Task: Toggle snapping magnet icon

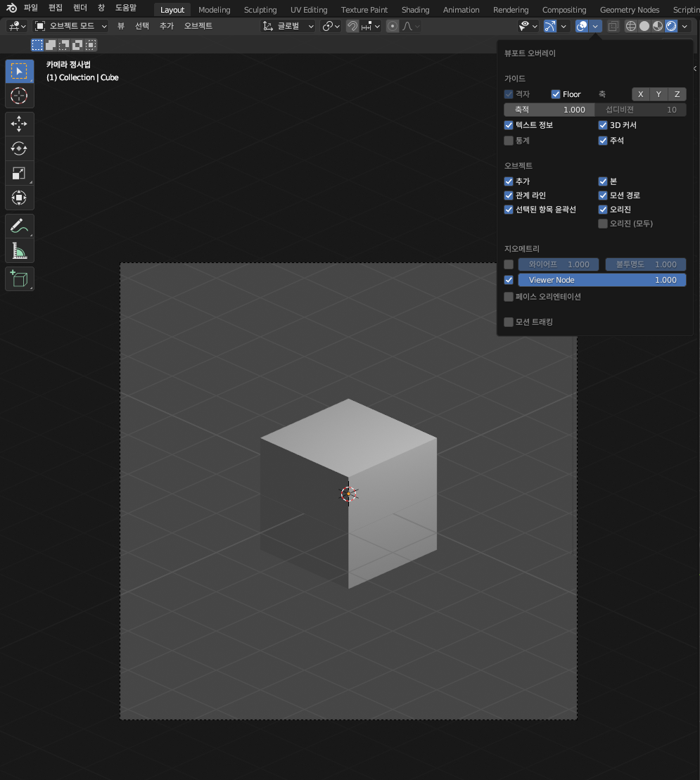Action: [x=352, y=26]
